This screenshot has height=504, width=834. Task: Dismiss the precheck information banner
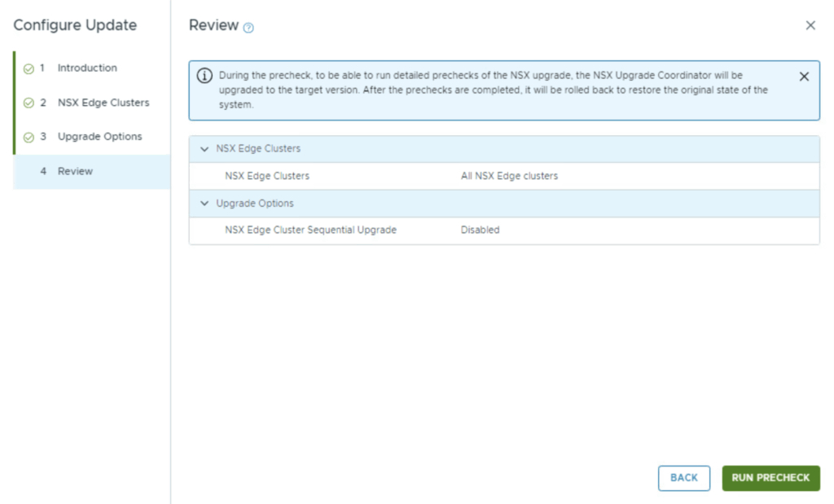pos(803,77)
